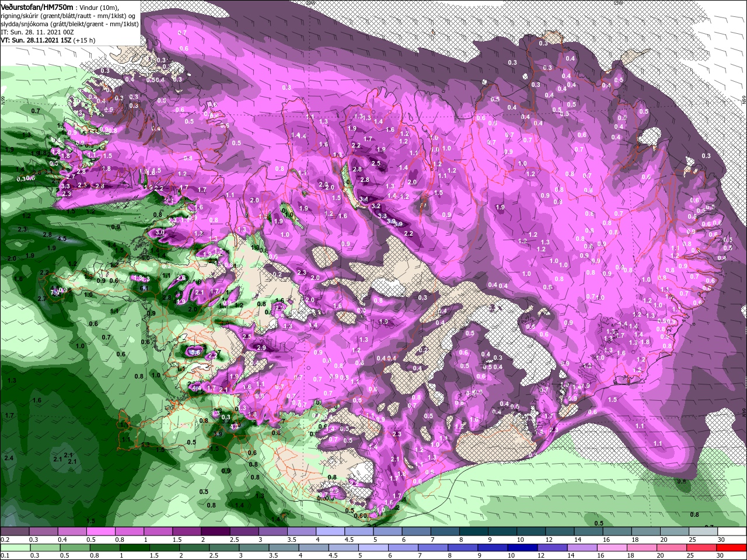Image resolution: width=747 pixels, height=560 pixels.
Task: Select bright pink top-row swatch starting at 0.5
Action: [x=100, y=531]
